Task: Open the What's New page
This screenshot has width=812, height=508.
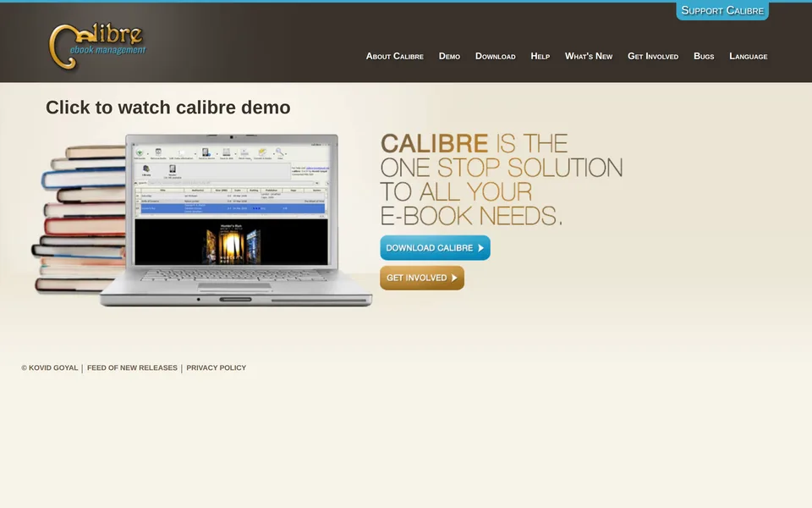Action: [x=589, y=56]
